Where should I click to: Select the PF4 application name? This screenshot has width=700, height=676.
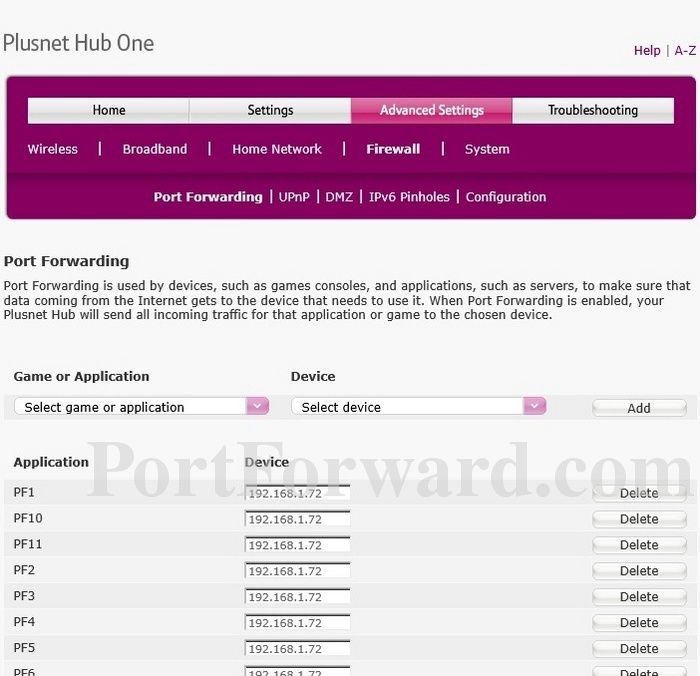tap(24, 622)
